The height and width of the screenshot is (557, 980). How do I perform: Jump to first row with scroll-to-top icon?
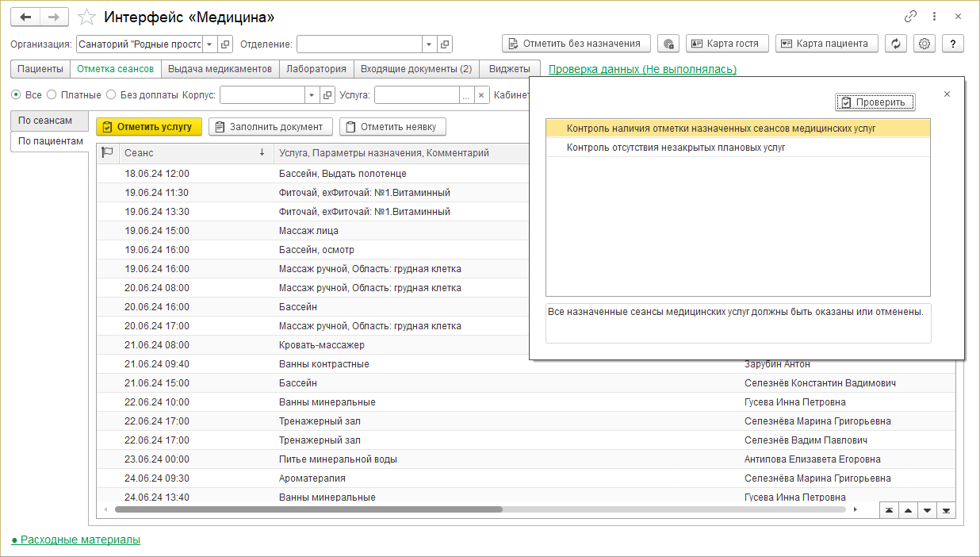889,510
